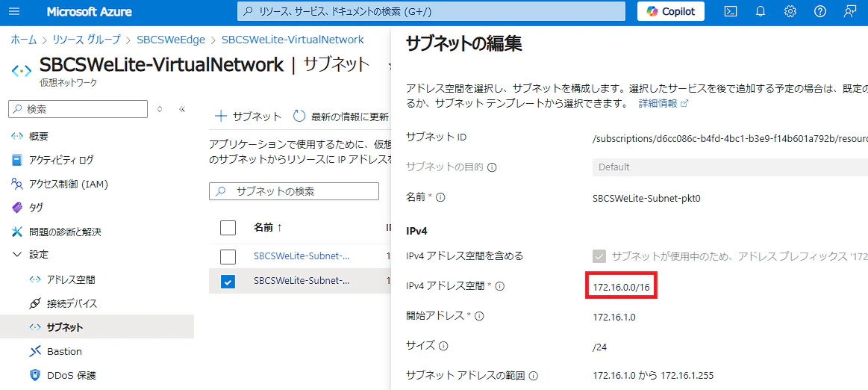Open the first SBCSWeLite-Subnet-... link

tap(302, 256)
